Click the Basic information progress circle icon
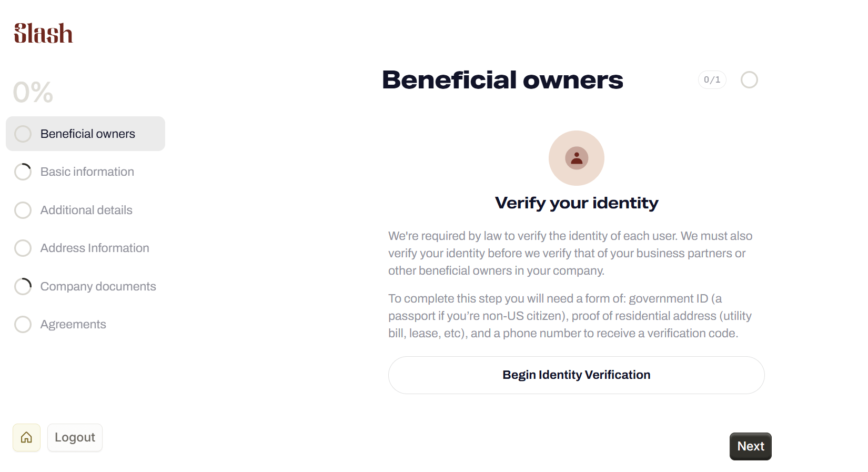Viewport: 868px width, 472px height. coord(23,172)
